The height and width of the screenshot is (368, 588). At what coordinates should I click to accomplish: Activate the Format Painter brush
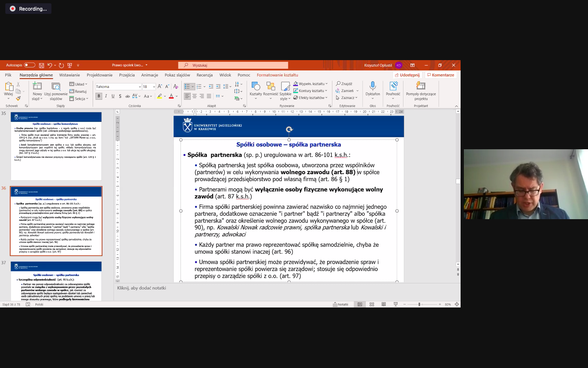[x=18, y=98]
